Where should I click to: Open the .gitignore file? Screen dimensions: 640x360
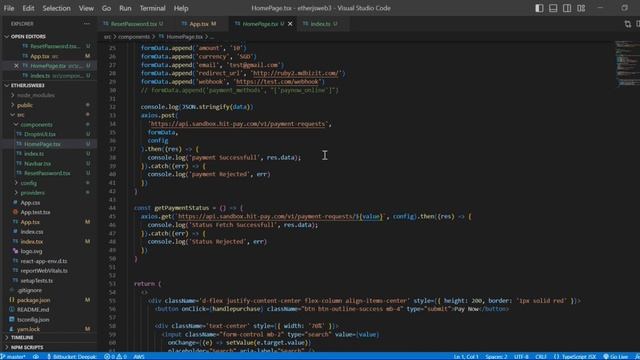click(29, 290)
